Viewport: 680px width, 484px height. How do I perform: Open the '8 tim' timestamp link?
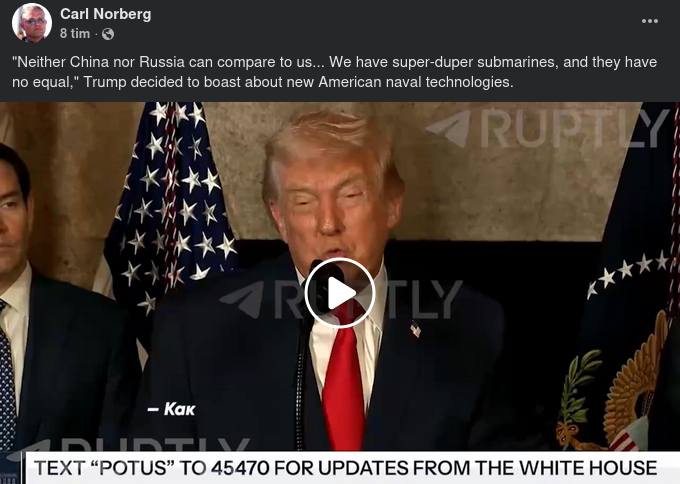(x=75, y=33)
